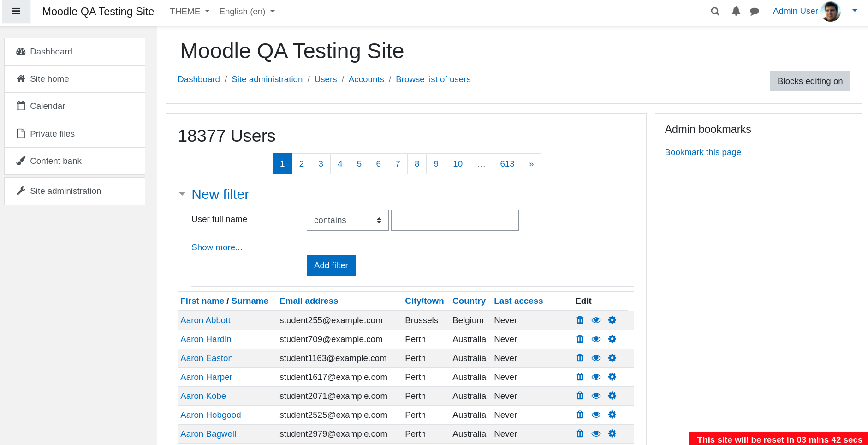This screenshot has height=445, width=868.
Task: Sort table by First name
Action: (x=202, y=301)
